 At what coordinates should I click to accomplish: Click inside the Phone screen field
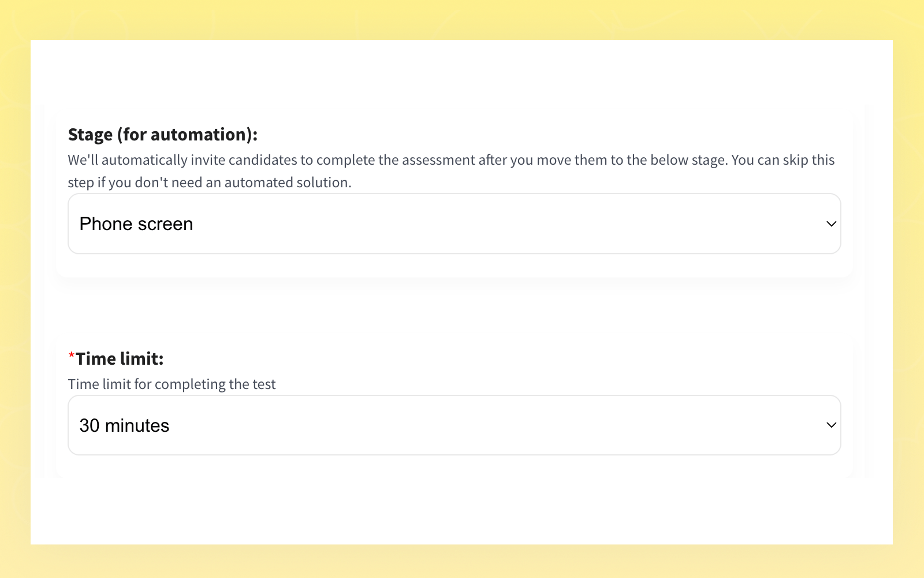point(346,223)
